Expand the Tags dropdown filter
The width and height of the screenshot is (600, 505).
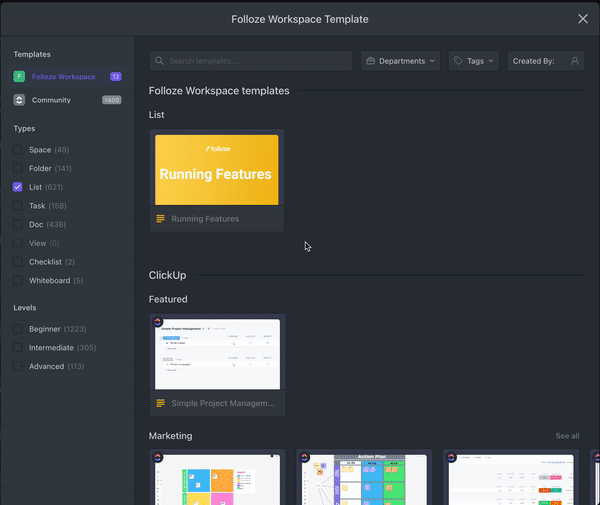coord(474,61)
